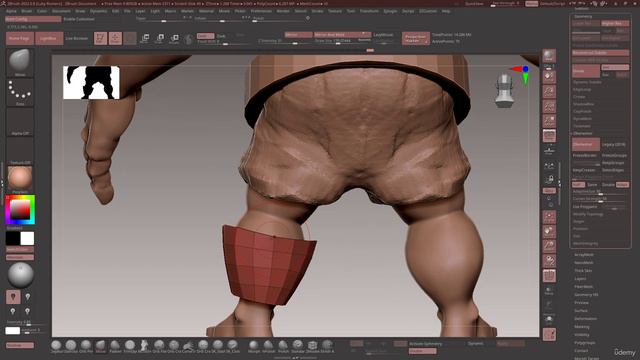This screenshot has width=640, height=360.
Task: Select the Standard brush in bottom shelf
Action: pos(298,346)
